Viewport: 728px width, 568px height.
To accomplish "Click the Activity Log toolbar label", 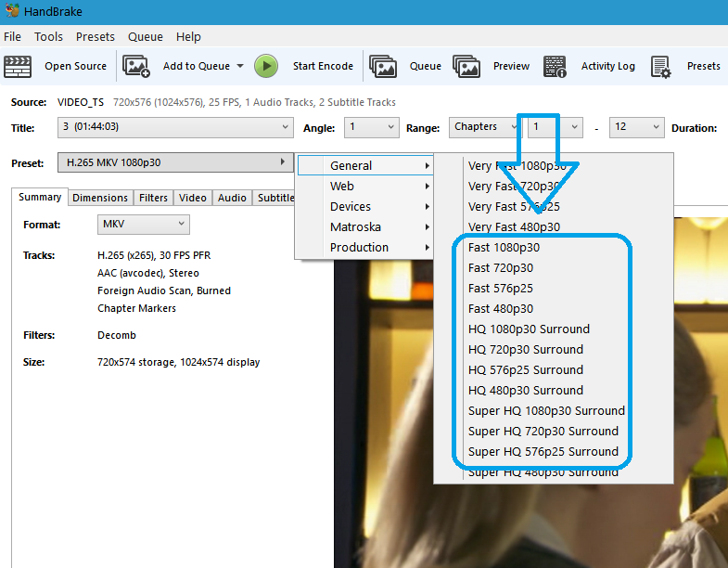I will (x=607, y=66).
